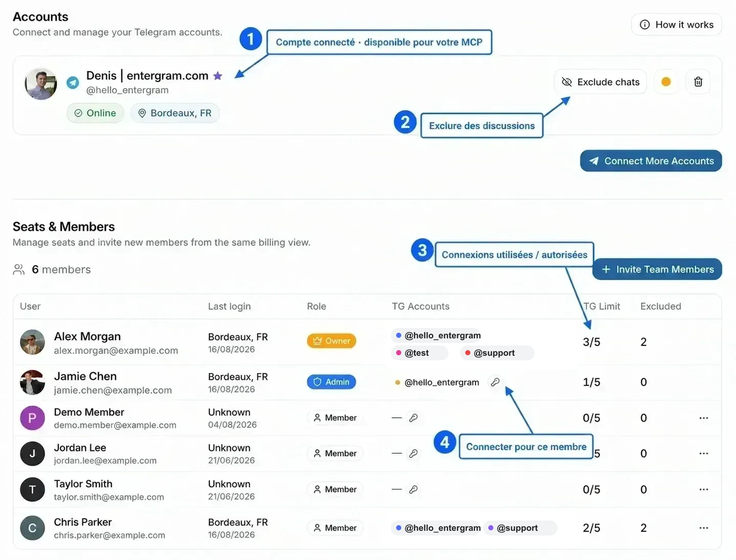Click the Admin role badge
736x560 pixels.
pos(332,382)
